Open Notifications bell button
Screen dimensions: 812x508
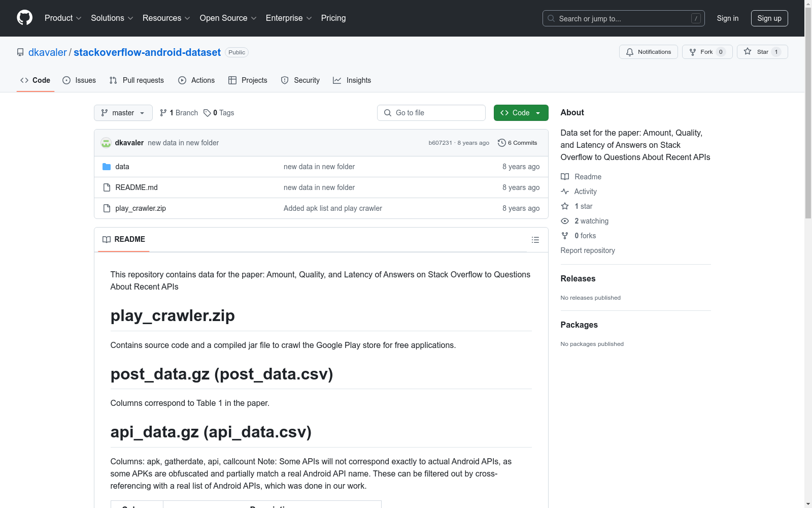coord(648,52)
